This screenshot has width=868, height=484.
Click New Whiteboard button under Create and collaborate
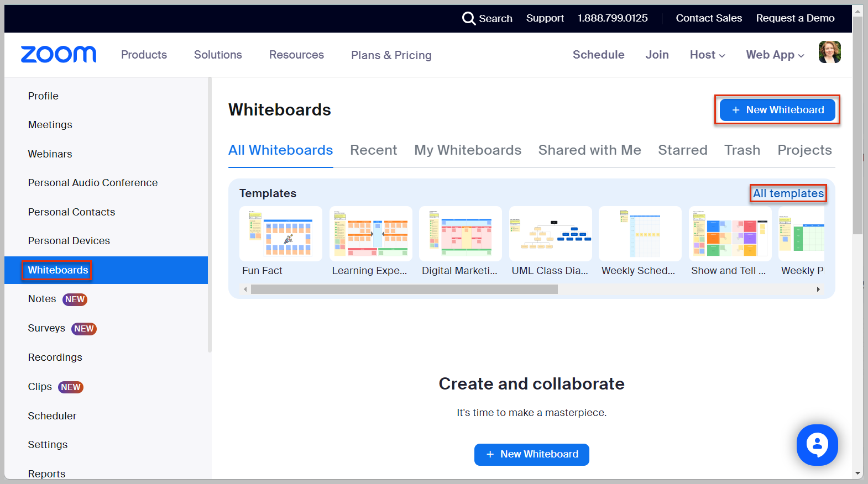(532, 454)
